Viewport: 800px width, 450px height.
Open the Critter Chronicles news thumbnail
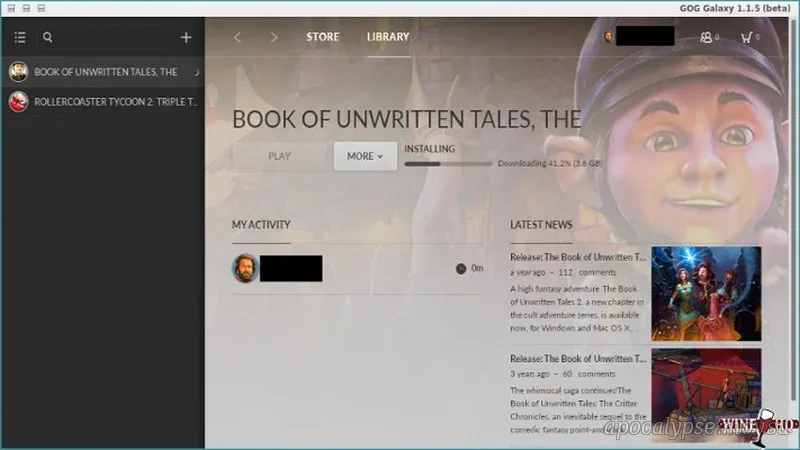(x=706, y=393)
